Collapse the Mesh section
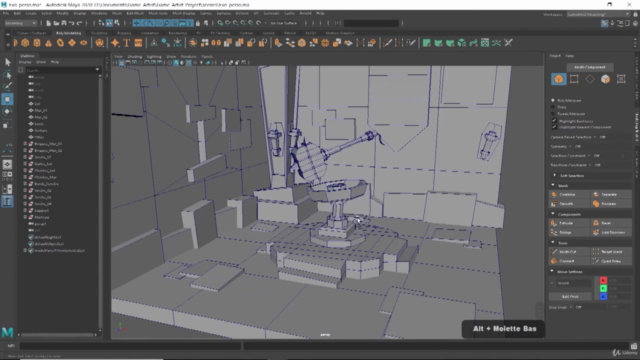This screenshot has width=640, height=360. [x=553, y=185]
